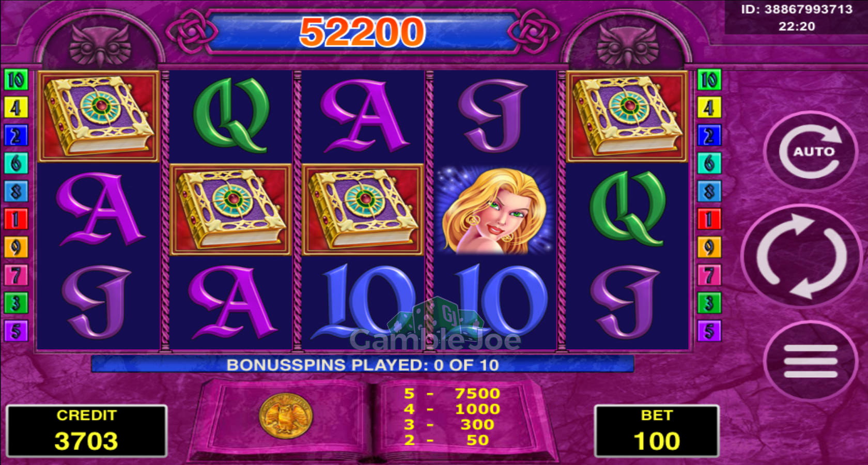The width and height of the screenshot is (868, 465).
Task: Click the golden book symbol on reel one
Action: 99,116
